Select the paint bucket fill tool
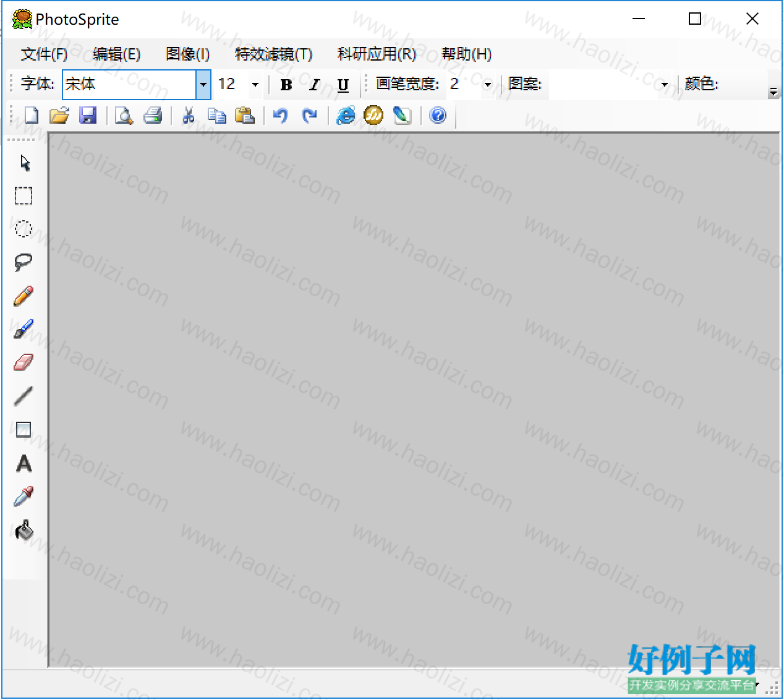The height and width of the screenshot is (700, 784). (23, 530)
